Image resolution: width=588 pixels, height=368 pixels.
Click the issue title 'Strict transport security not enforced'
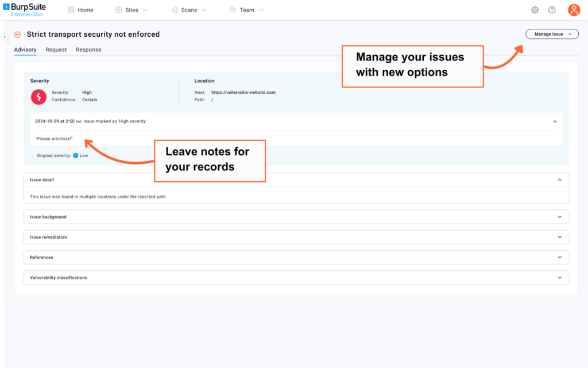tap(94, 34)
